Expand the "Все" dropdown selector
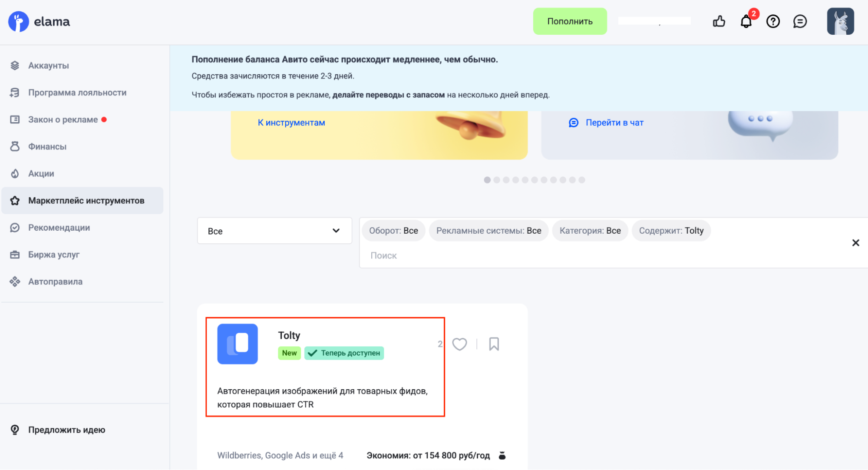The width and height of the screenshot is (868, 470). 274,231
